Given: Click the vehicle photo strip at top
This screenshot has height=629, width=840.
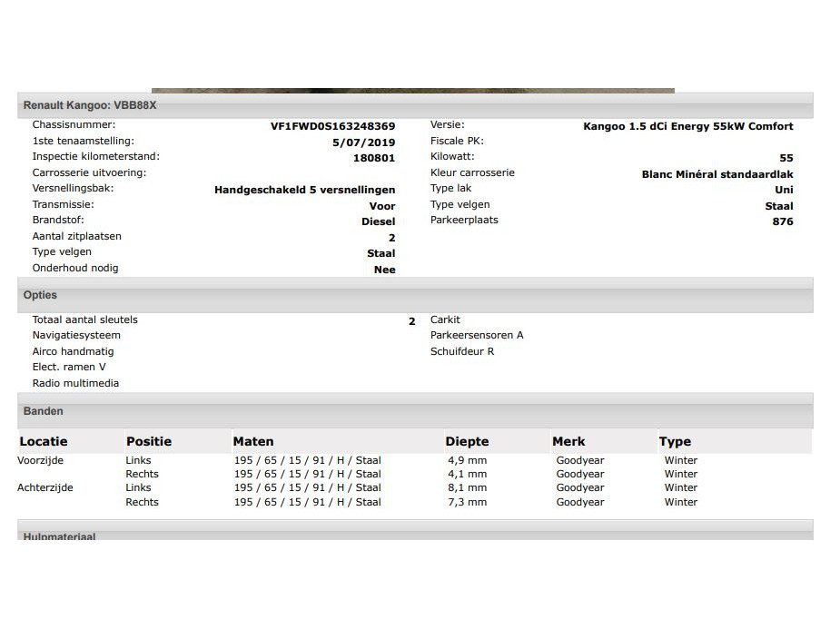Looking at the screenshot, I should [412, 91].
